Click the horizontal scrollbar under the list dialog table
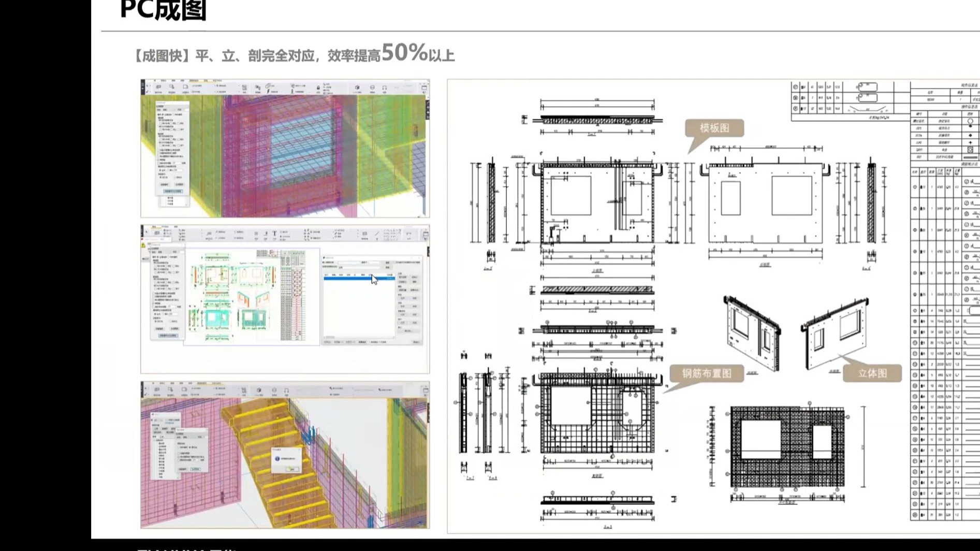980x551 pixels. tap(359, 337)
